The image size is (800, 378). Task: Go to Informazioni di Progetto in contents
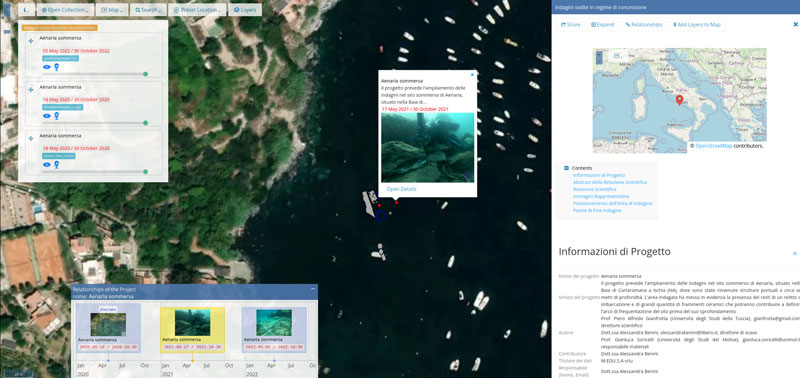[599, 175]
